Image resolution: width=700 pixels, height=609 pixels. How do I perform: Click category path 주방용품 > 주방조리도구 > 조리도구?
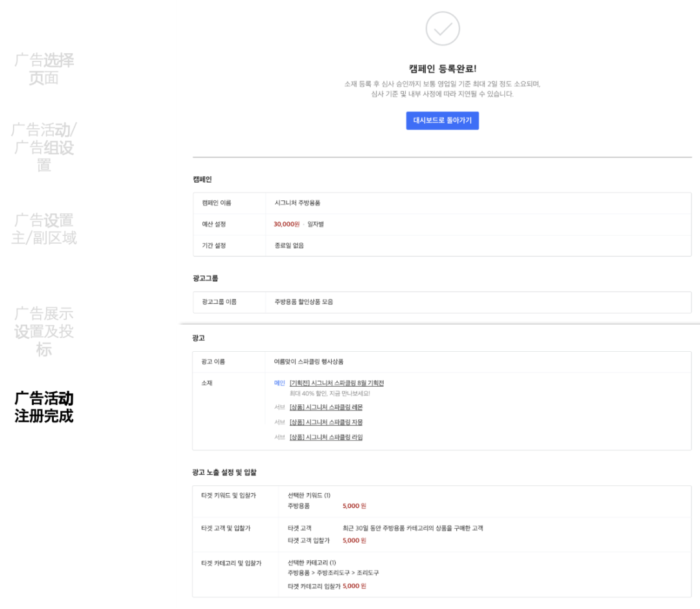click(x=333, y=573)
